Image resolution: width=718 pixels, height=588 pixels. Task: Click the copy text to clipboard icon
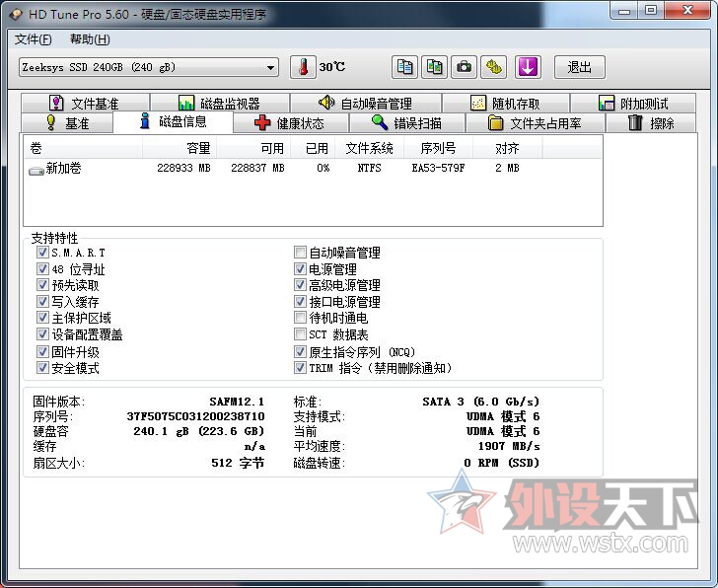coord(404,67)
